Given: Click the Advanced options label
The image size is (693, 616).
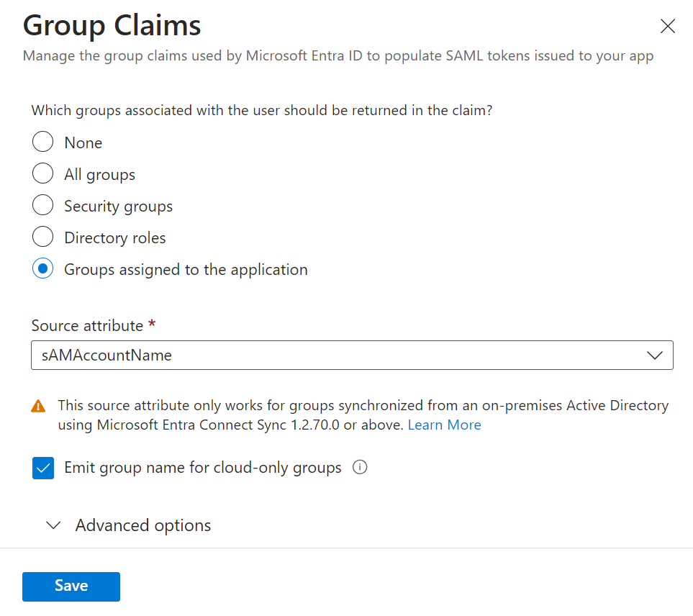Looking at the screenshot, I should 143,525.
